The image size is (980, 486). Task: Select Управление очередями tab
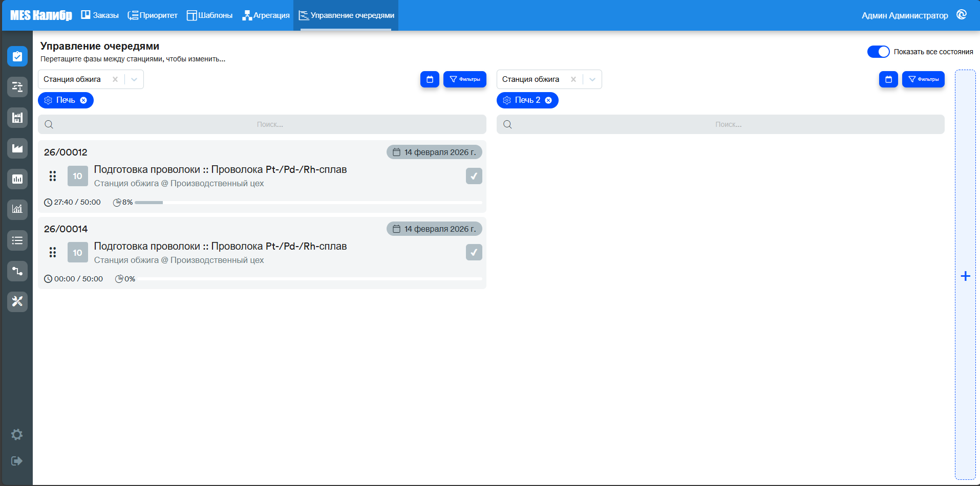click(346, 15)
